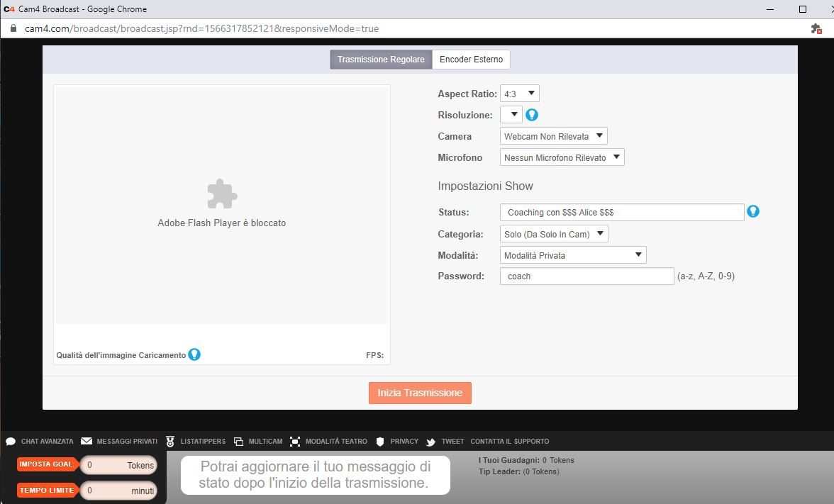
Task: Open Messaggi Privati envelope icon
Action: (87, 441)
